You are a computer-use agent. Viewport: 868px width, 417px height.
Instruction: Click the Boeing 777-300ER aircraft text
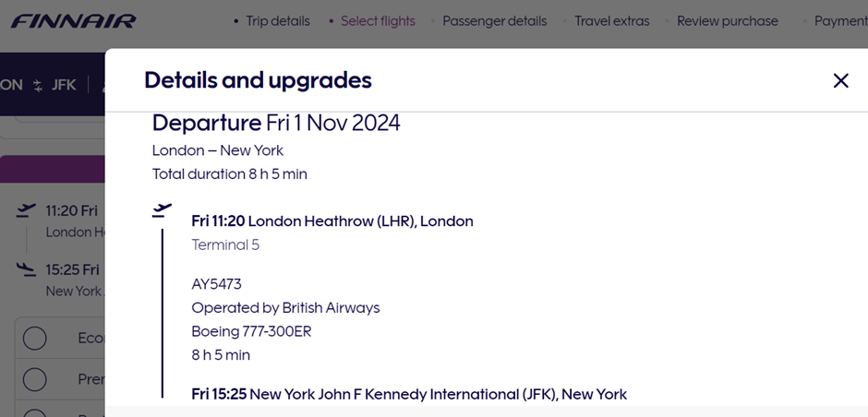251,331
